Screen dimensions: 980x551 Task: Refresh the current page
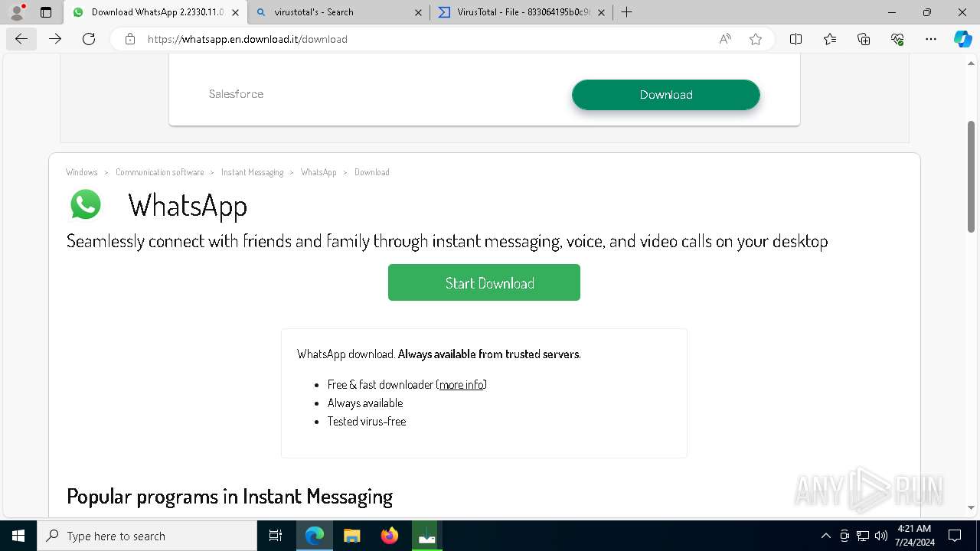[89, 39]
